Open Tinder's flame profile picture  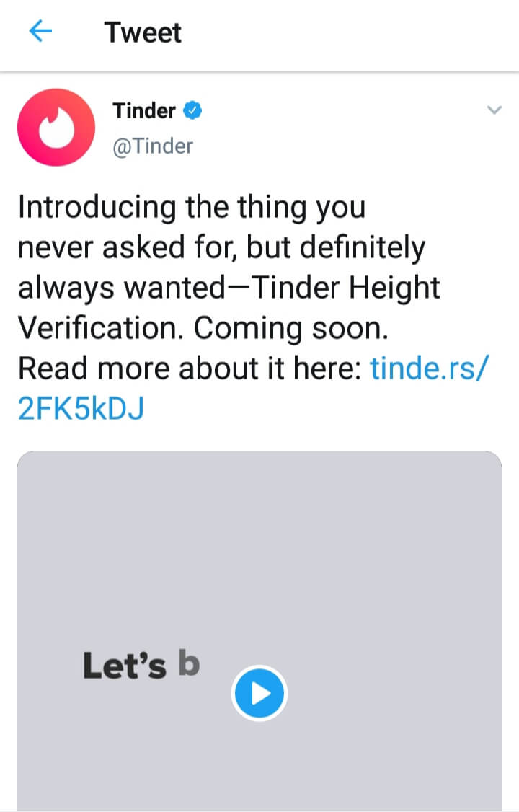click(x=56, y=129)
